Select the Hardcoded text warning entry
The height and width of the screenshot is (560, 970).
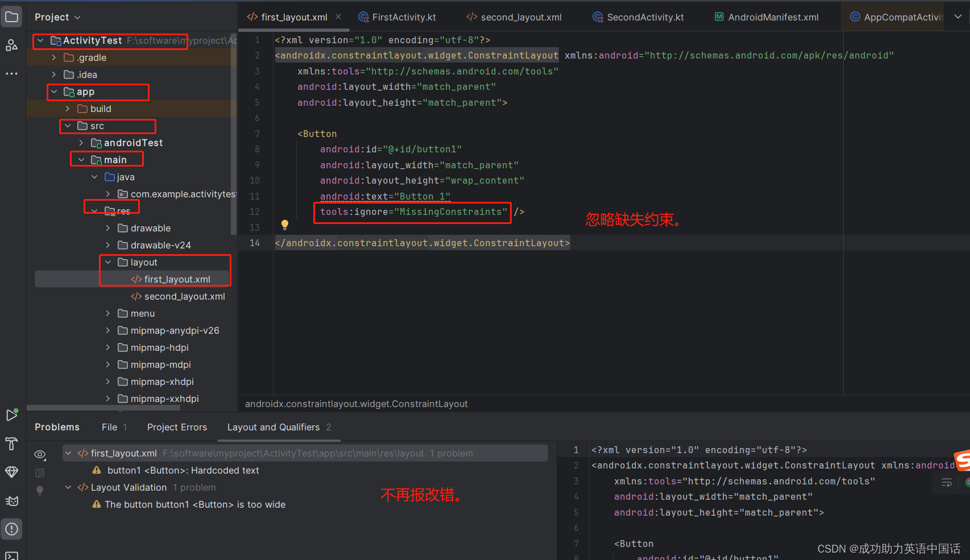pos(184,470)
